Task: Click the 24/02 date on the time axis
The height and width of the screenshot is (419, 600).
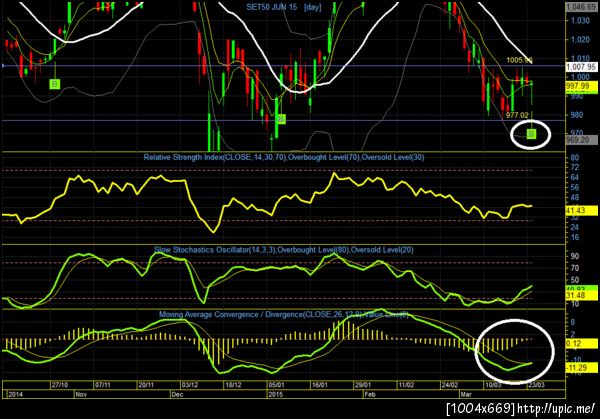Action: pos(450,385)
